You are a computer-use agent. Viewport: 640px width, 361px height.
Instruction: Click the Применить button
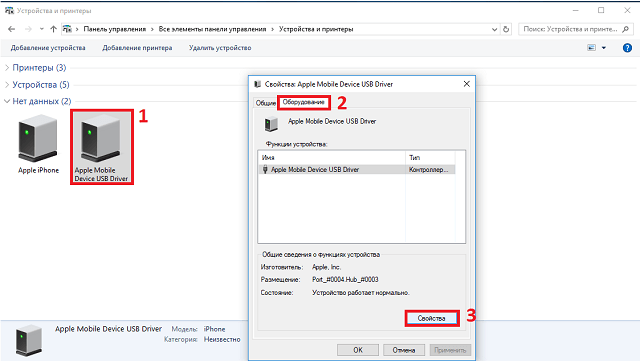pos(450,350)
